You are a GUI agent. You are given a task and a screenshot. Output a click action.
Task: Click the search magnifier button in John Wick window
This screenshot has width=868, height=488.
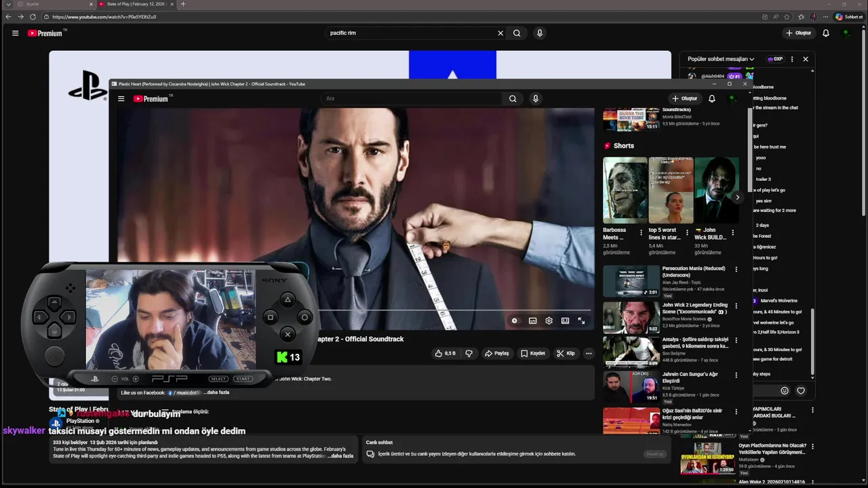[513, 99]
